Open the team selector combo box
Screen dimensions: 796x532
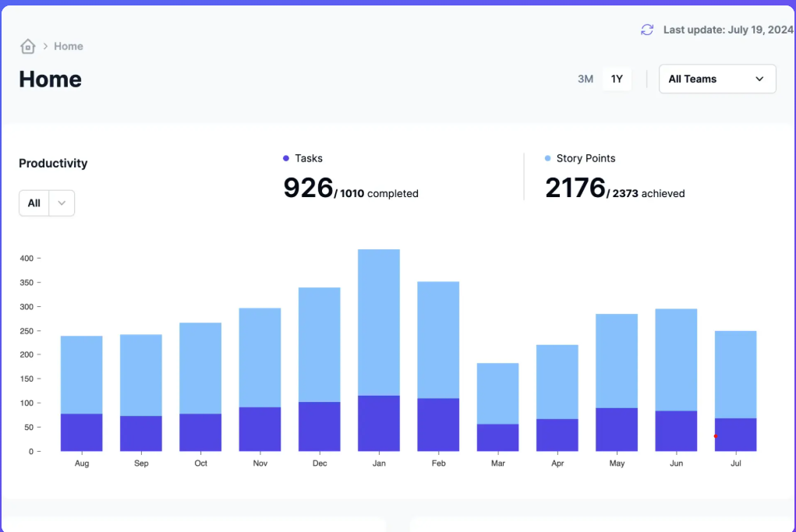click(716, 79)
